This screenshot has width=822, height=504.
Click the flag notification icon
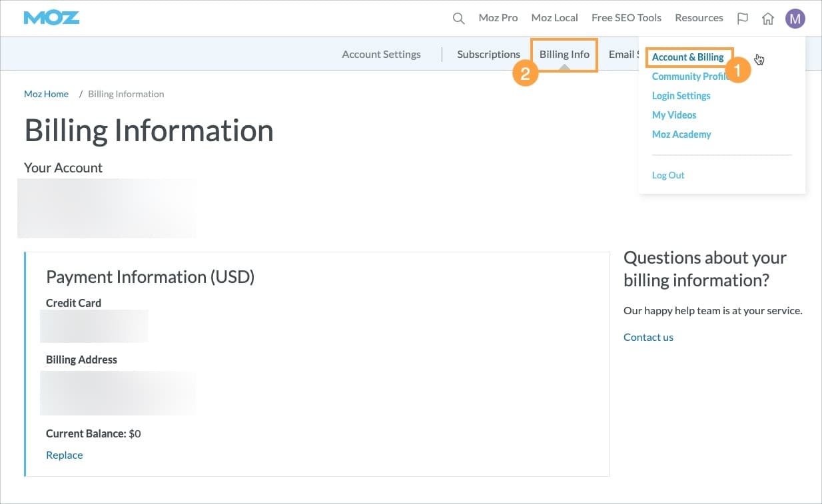742,18
